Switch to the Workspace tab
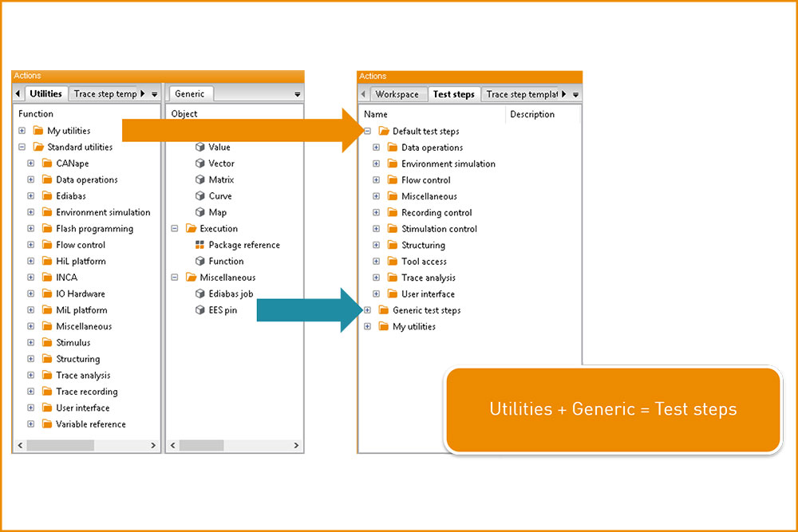The width and height of the screenshot is (798, 532). click(397, 94)
